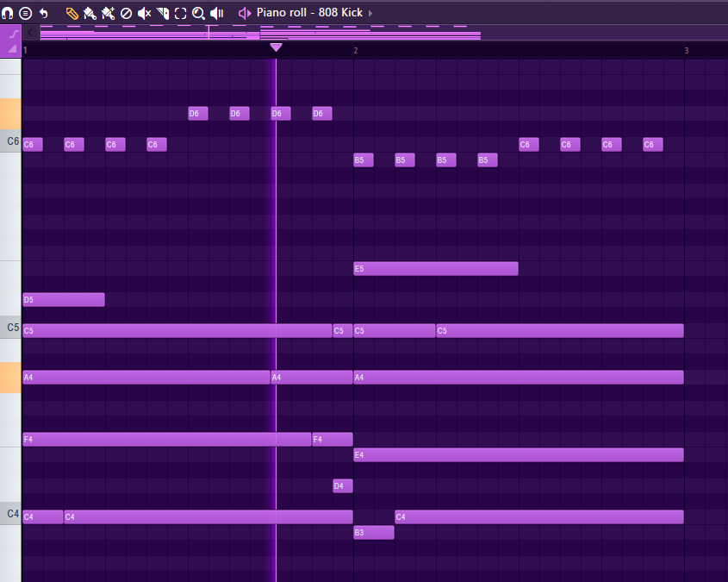Select the short F4 note before bar 2
Viewport: 728px width, 582px height.
[333, 439]
